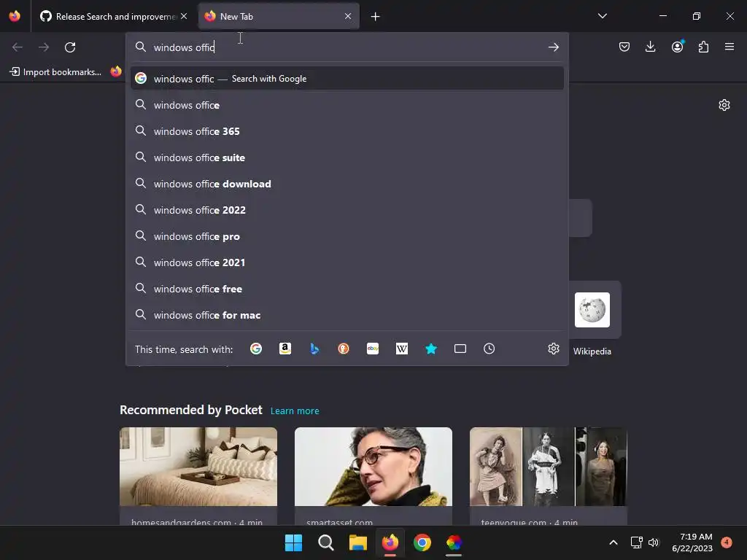Open the volume control in system tray

coord(653,542)
